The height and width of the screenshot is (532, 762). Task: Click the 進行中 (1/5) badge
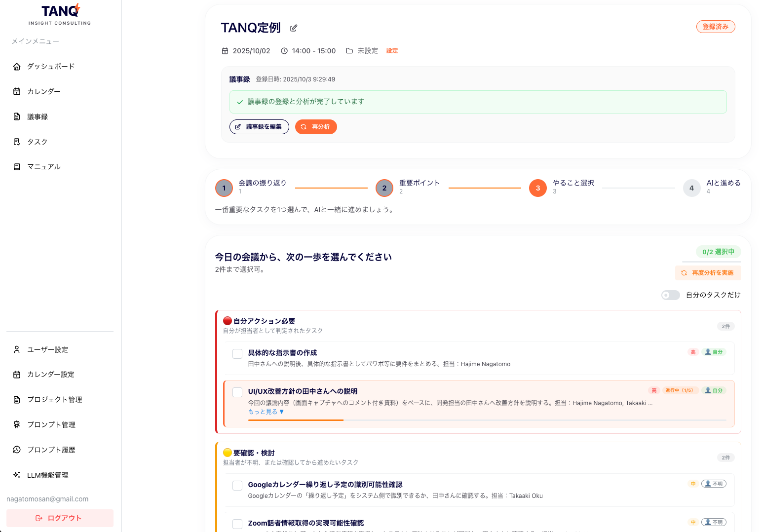pos(680,390)
